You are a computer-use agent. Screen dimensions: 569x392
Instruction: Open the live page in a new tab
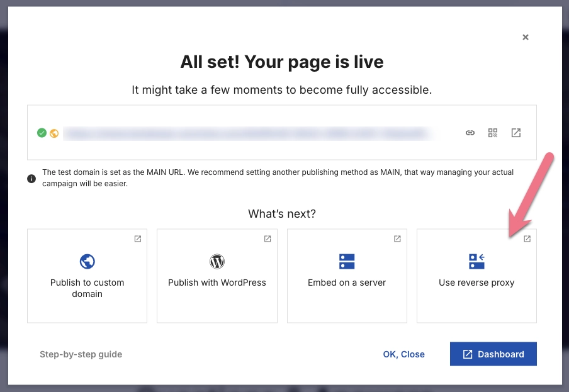(515, 133)
